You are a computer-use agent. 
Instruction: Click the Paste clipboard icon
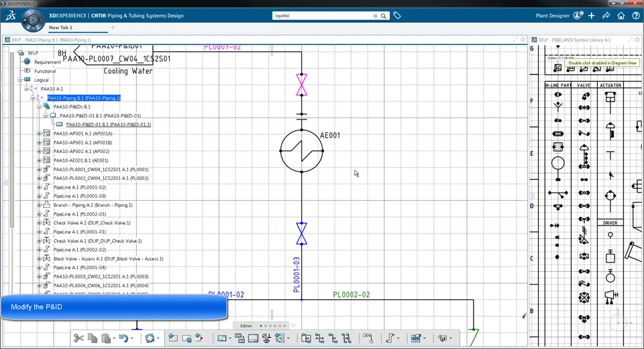[106, 338]
